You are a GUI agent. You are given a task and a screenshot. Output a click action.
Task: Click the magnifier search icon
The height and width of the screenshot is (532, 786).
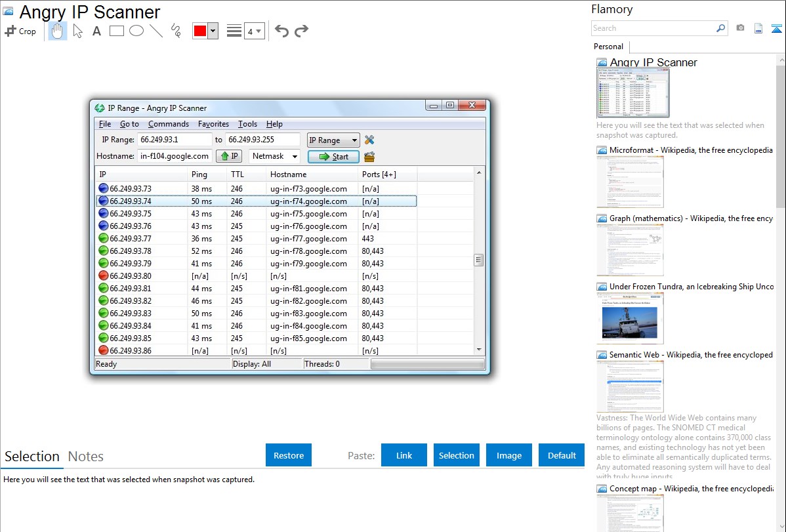point(721,28)
